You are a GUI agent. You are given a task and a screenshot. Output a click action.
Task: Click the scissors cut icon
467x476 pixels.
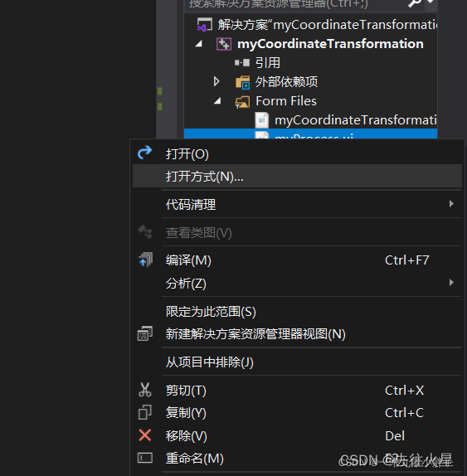(145, 390)
